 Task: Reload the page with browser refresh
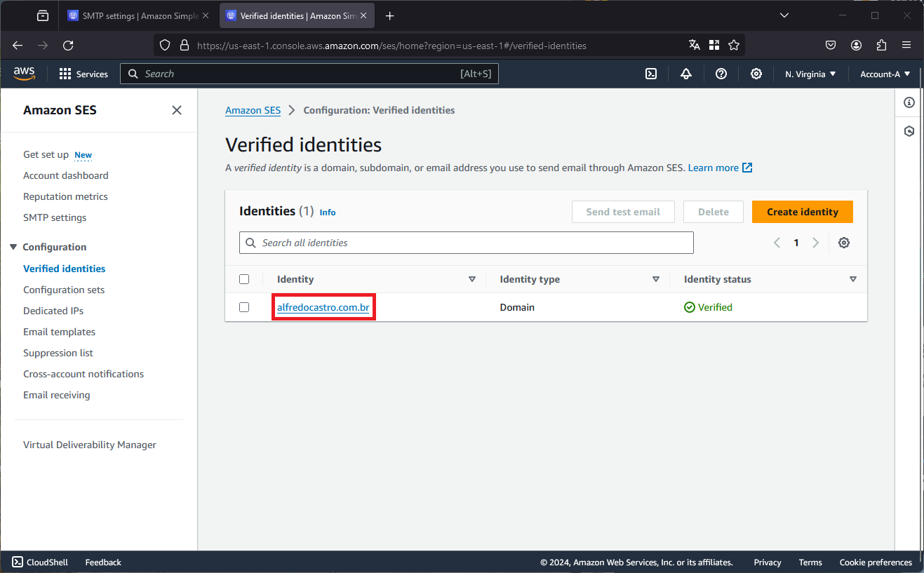click(x=68, y=45)
